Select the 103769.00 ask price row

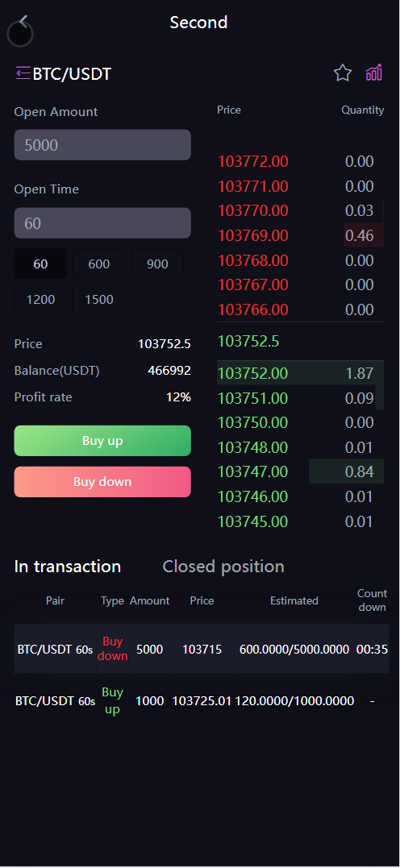click(300, 235)
